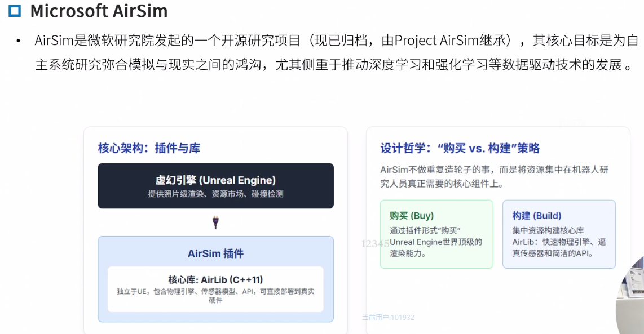This screenshot has width=644, height=334.
Task: Select the Microsoft AirSim slide title
Action: coord(99,11)
